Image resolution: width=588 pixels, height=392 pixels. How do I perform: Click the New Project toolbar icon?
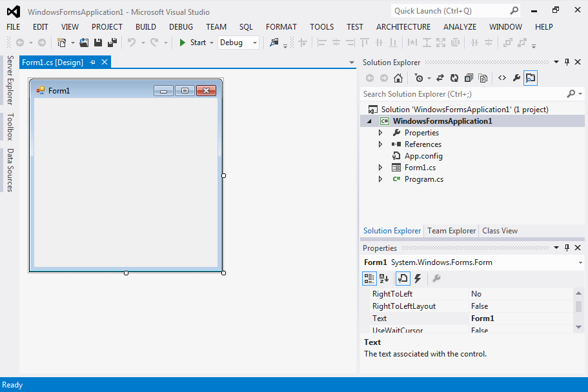pyautogui.click(x=61, y=43)
